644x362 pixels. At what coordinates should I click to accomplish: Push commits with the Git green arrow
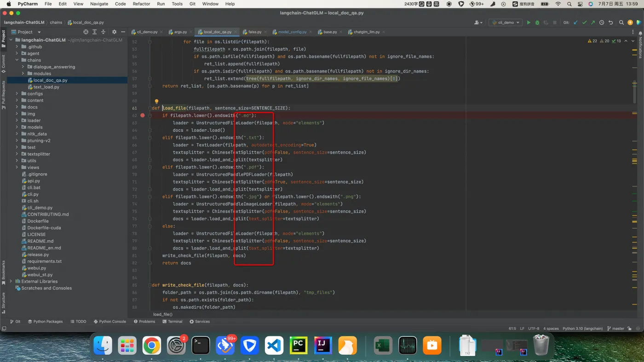[593, 23]
